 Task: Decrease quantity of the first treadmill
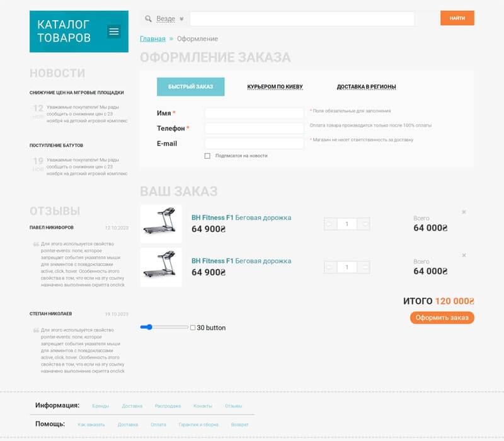coord(330,224)
